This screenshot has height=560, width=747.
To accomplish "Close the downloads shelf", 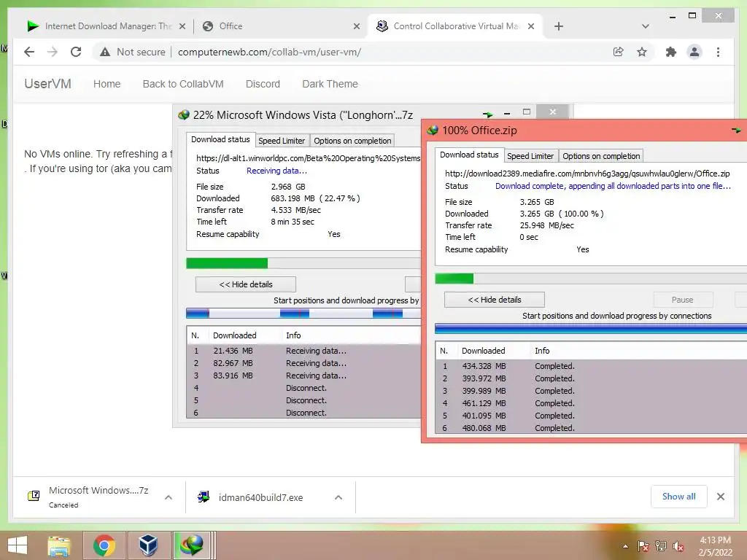I will (x=720, y=497).
